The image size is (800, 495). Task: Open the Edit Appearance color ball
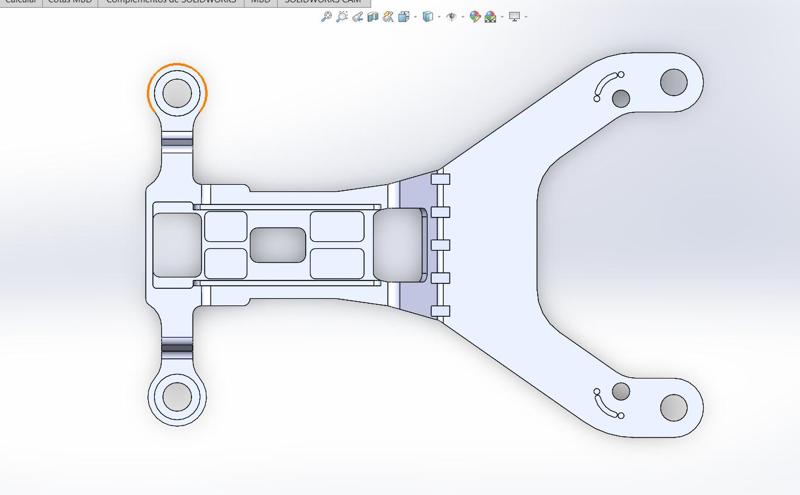tap(475, 17)
